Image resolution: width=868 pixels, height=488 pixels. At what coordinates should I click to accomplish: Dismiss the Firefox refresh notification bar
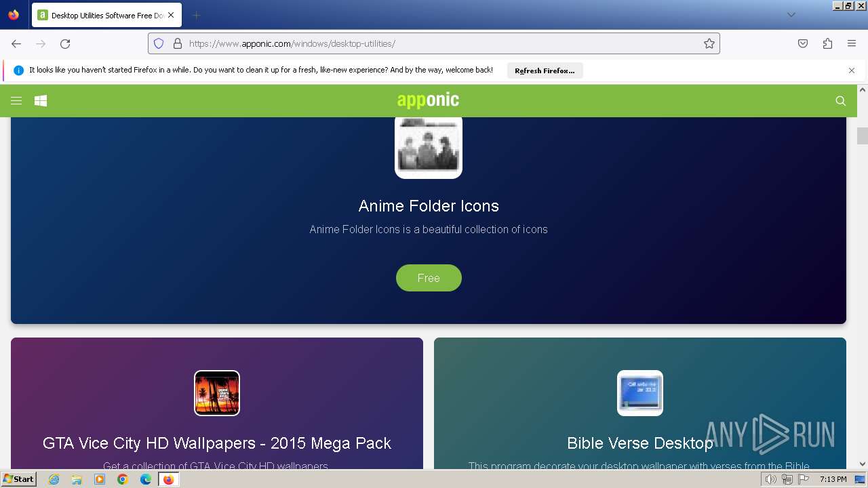852,70
